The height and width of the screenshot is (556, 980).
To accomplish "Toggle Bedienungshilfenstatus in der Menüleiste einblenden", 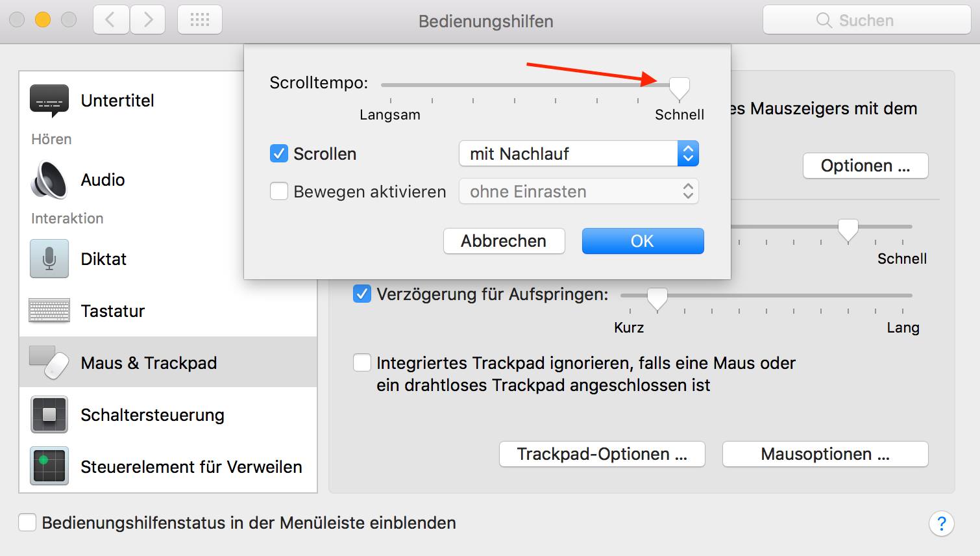I will (x=27, y=523).
